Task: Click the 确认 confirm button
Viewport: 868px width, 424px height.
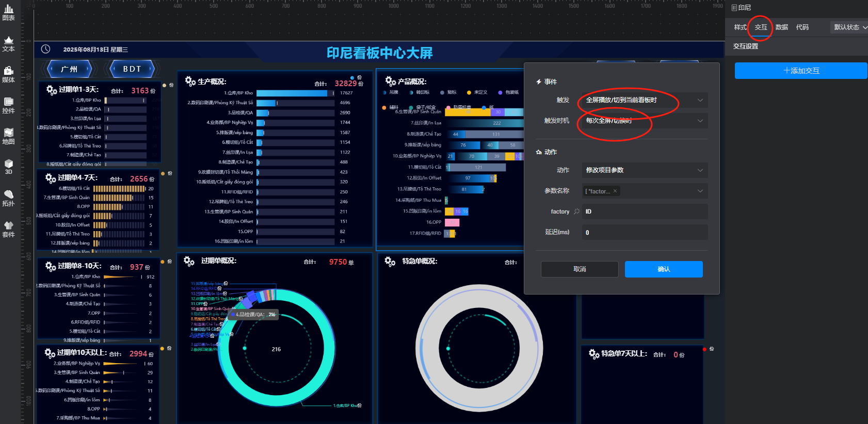Action: [664, 269]
